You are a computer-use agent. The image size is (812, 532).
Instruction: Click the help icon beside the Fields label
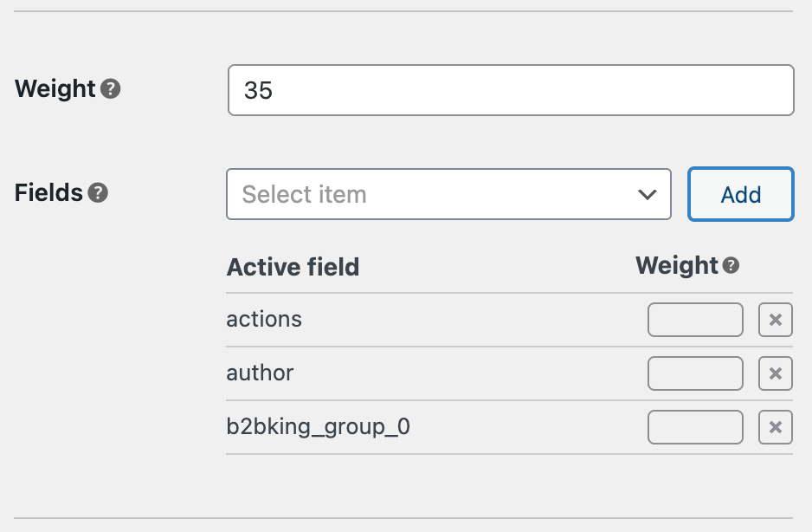[98, 192]
